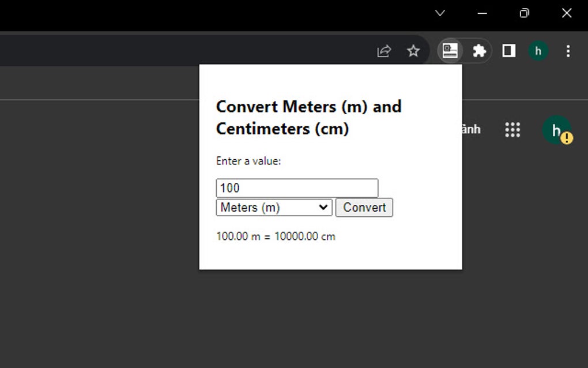This screenshot has width=588, height=368.
Task: Focus the value input containing '100'
Action: click(x=297, y=187)
